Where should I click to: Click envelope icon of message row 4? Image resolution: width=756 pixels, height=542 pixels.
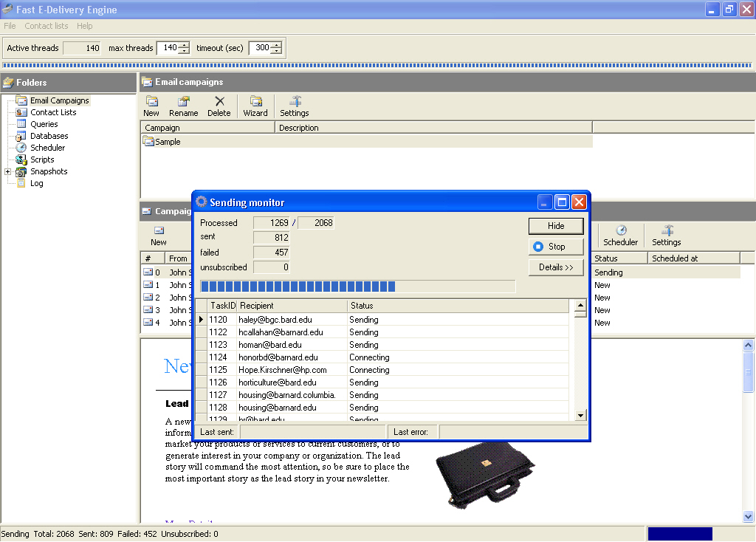coord(148,322)
